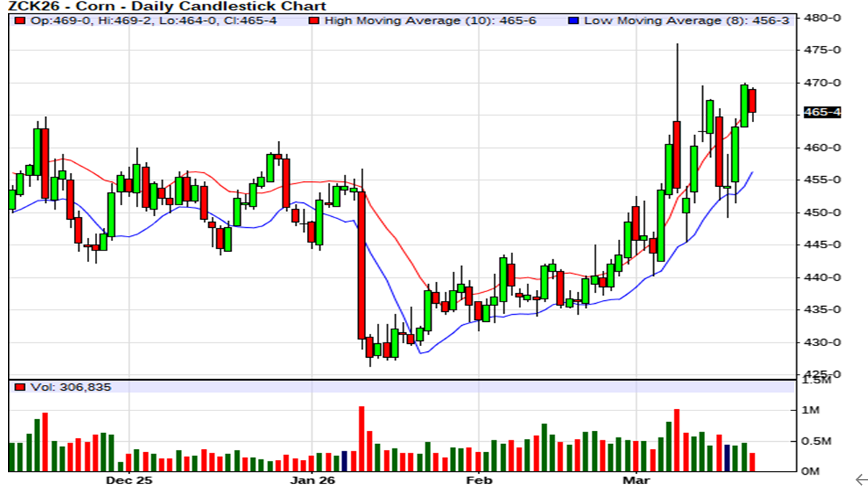The width and height of the screenshot is (868, 490).
Task: Click the 425-0 price axis label
Action: [821, 375]
